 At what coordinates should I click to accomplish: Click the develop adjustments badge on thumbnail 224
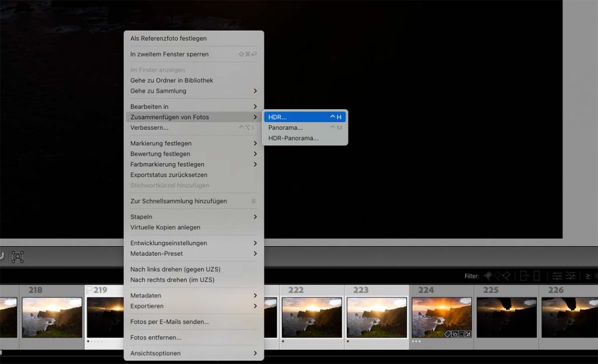[x=468, y=334]
